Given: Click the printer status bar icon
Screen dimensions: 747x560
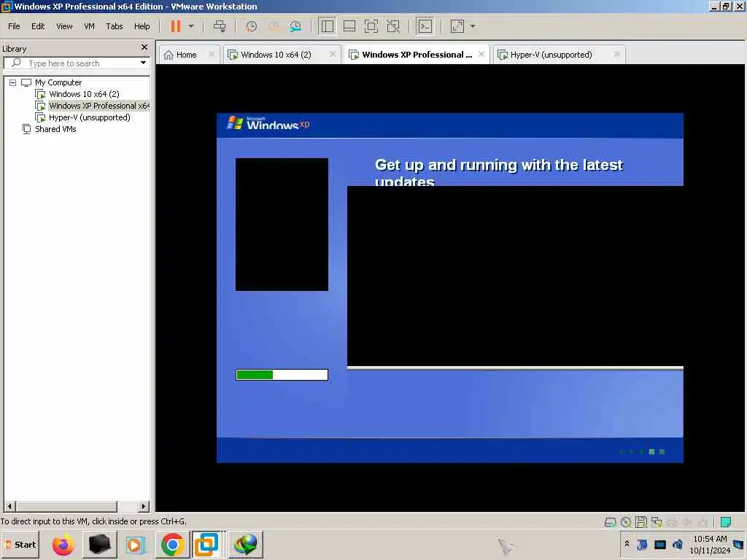Looking at the screenshot, I should pyautogui.click(x=672, y=522).
